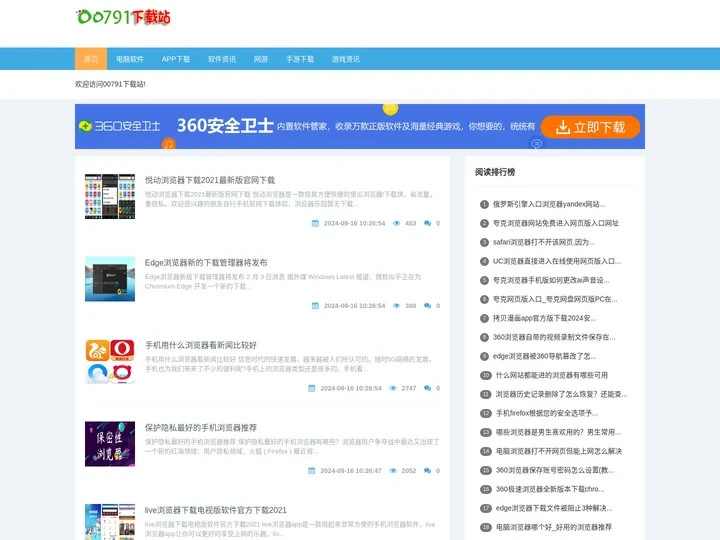This screenshot has height=540, width=720.
Task: Open thumbnail for live浏览器 article
Action: point(110,522)
